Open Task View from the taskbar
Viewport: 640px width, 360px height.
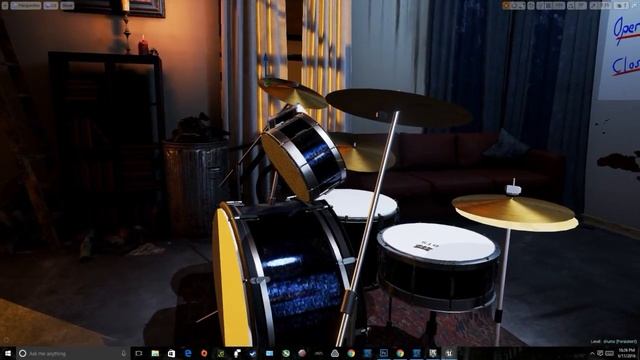pos(139,353)
